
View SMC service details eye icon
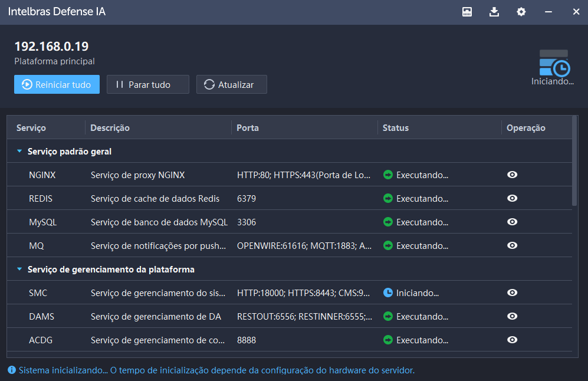[513, 293]
